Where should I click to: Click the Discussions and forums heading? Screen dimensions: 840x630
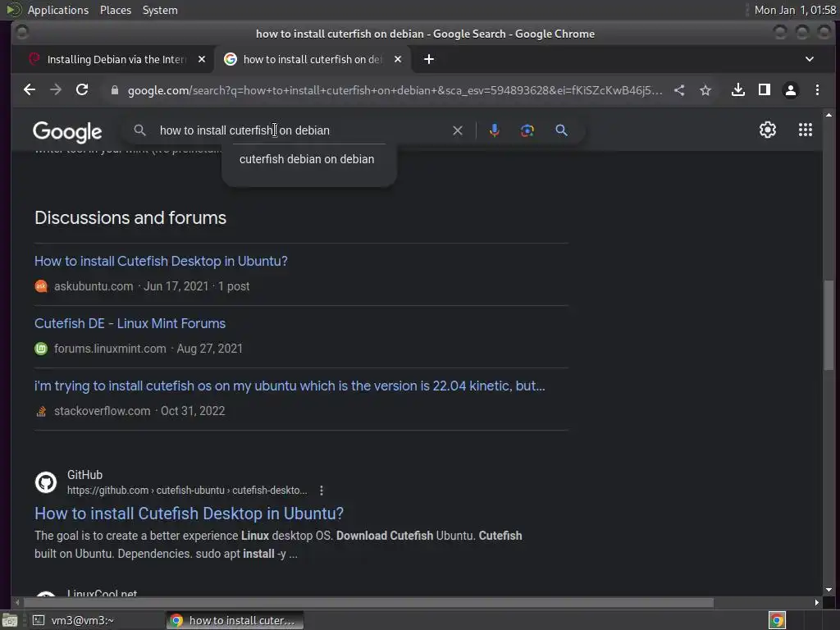[x=130, y=218]
